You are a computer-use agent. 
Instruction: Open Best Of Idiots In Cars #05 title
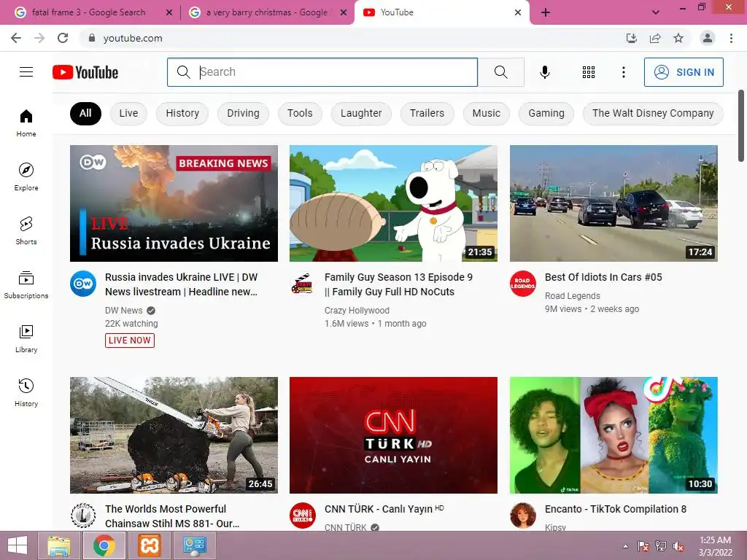point(603,277)
